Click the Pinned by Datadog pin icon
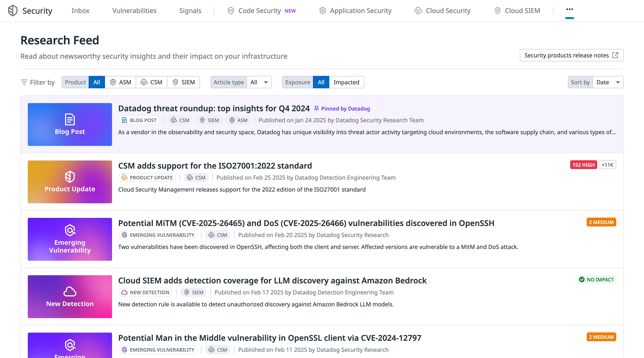This screenshot has height=358, width=644. (x=316, y=109)
